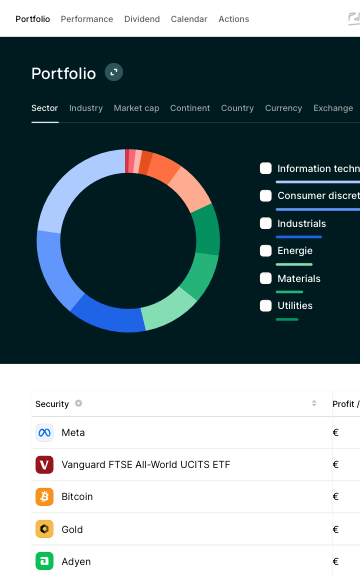Switch to the Industry tab
The image size is (360, 576).
tap(86, 108)
